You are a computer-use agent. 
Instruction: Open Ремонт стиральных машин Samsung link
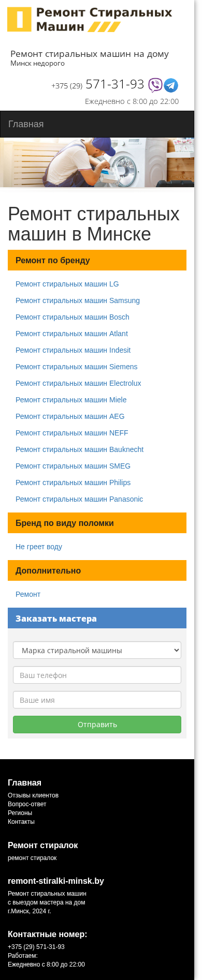[78, 300]
